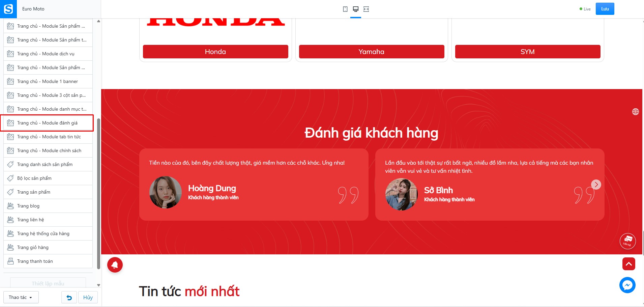Viewport: 644px width, 307px height.
Task: Click the sidebar scroll-up arrow
Action: coord(98,21)
